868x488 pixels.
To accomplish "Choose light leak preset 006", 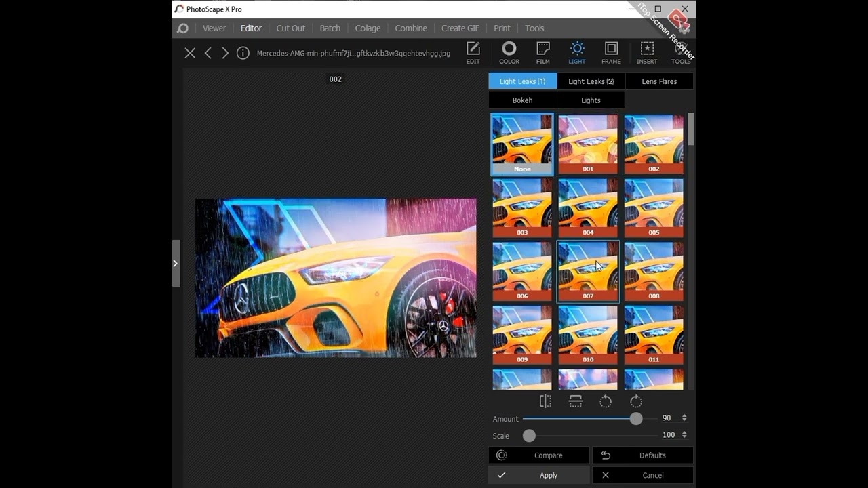I will tap(522, 271).
